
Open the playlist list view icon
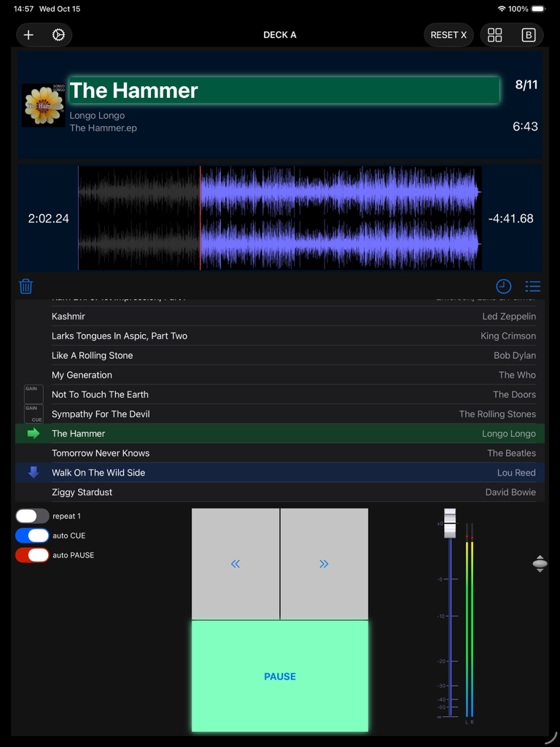click(533, 286)
